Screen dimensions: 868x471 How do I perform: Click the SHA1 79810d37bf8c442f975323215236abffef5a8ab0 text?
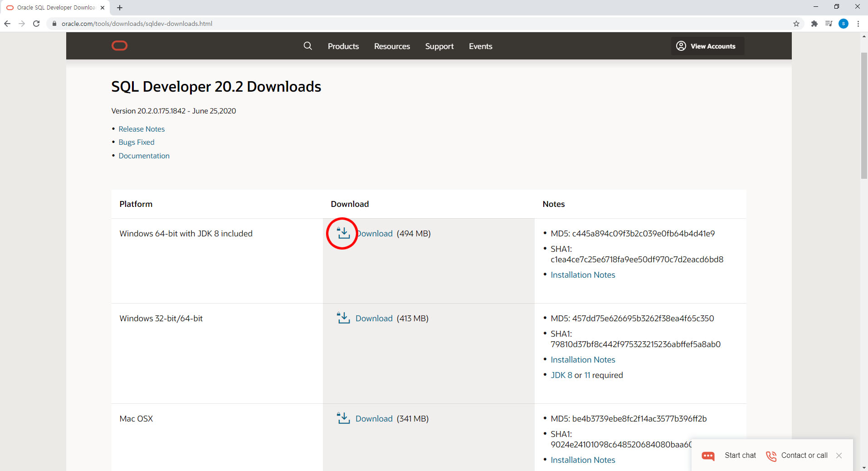click(x=635, y=339)
